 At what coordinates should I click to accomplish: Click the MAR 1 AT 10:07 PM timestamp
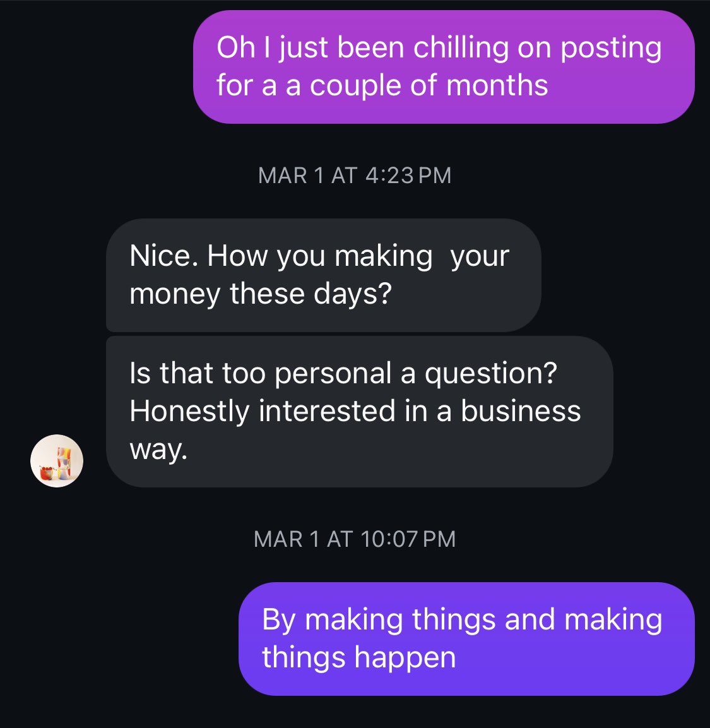[x=355, y=539]
